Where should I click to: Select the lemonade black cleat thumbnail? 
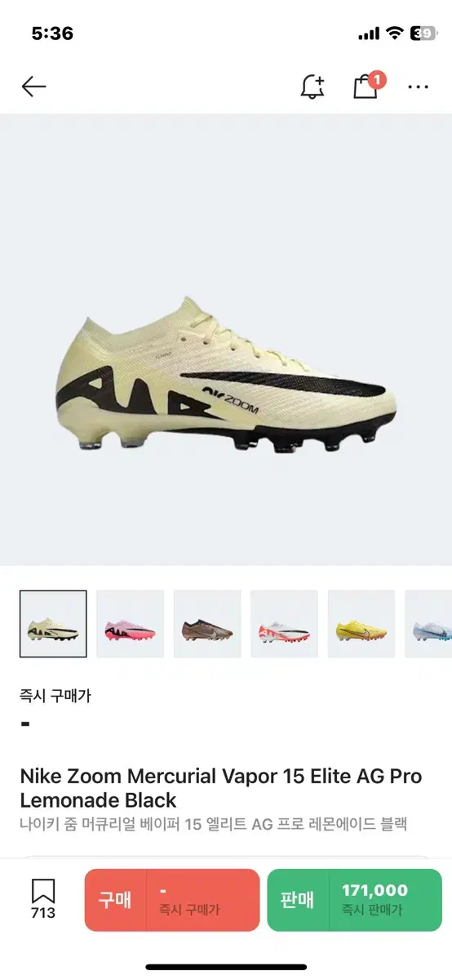(x=53, y=624)
